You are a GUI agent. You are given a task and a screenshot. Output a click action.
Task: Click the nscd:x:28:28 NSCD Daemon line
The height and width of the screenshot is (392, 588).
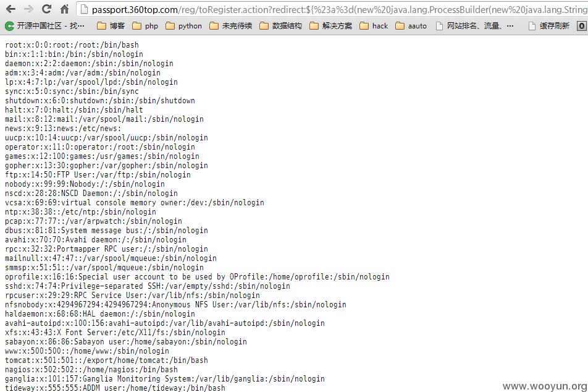(x=91, y=193)
